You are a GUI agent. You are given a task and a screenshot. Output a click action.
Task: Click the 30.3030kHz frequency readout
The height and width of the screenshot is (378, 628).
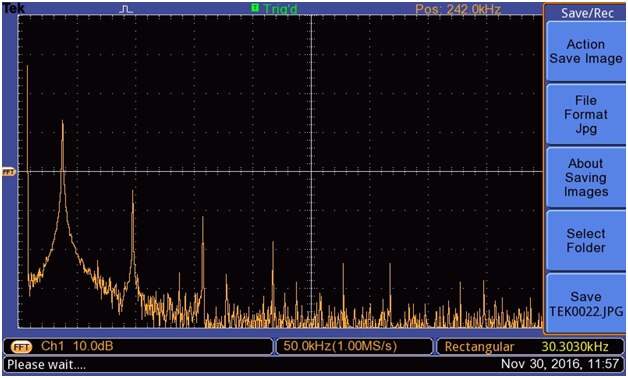click(x=575, y=346)
